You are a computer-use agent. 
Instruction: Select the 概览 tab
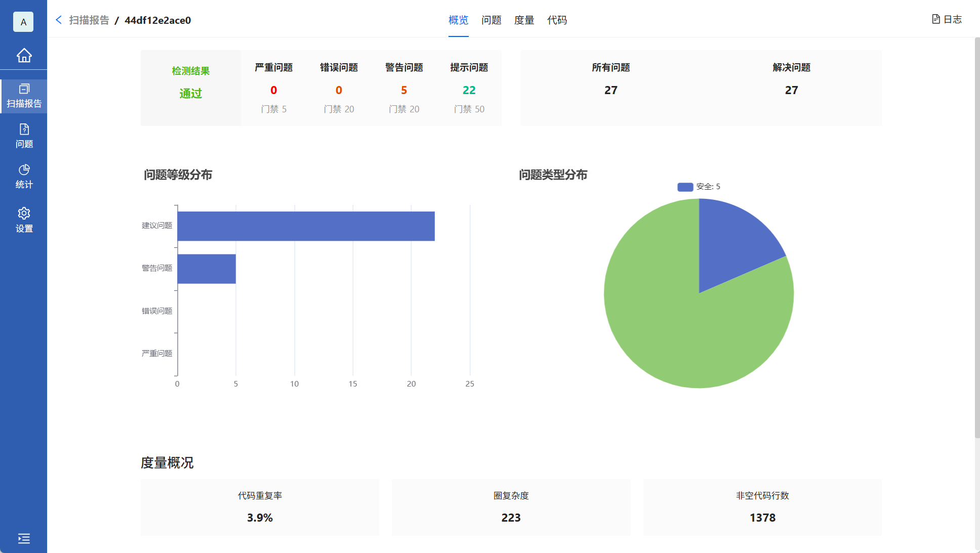pos(458,20)
